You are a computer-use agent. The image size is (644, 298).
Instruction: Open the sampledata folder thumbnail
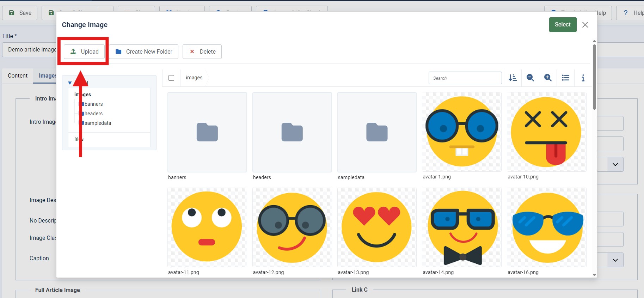[x=377, y=132]
